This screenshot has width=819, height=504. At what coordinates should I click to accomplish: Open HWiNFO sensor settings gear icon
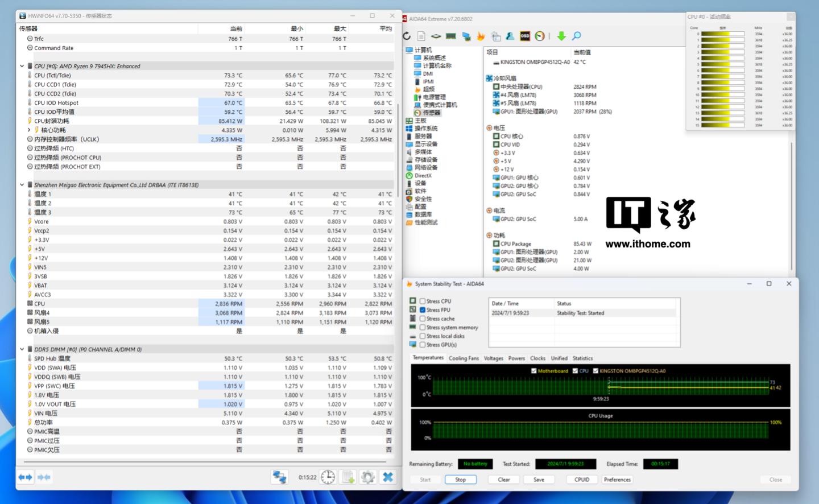tap(368, 477)
